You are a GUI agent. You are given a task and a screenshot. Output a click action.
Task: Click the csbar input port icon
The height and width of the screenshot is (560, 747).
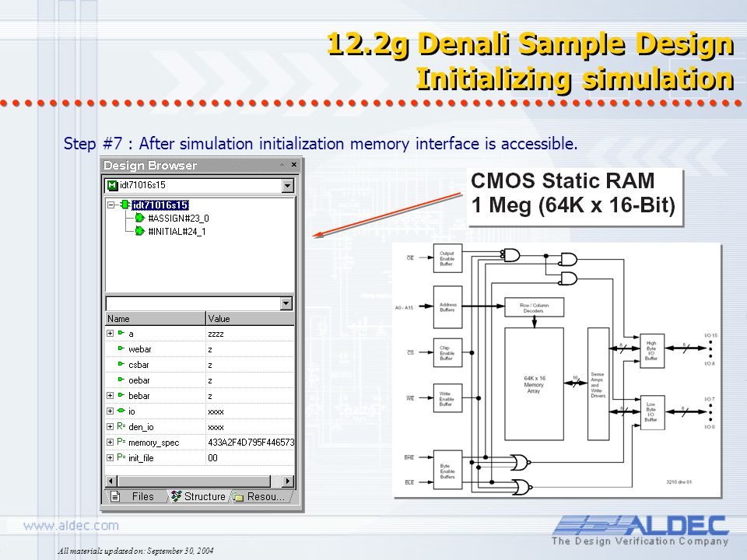(121, 364)
